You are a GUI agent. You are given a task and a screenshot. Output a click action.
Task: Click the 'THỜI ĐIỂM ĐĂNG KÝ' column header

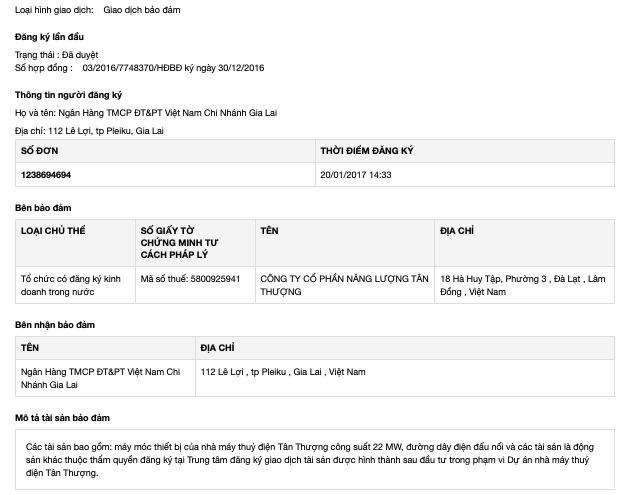coord(366,151)
